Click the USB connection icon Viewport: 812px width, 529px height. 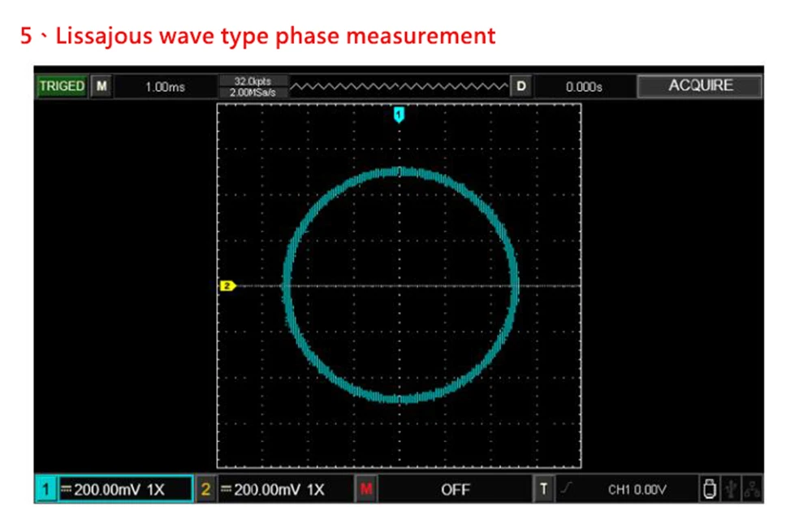[x=731, y=488]
